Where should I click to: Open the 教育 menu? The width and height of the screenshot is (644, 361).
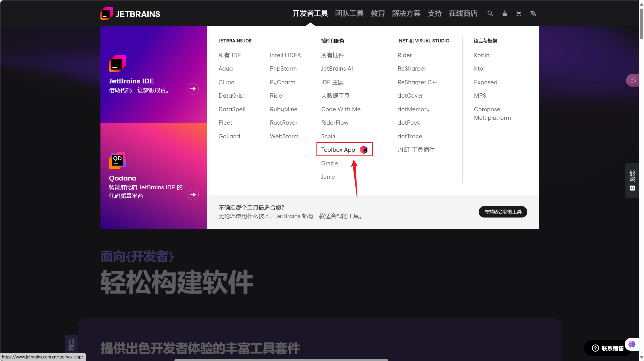tap(378, 13)
